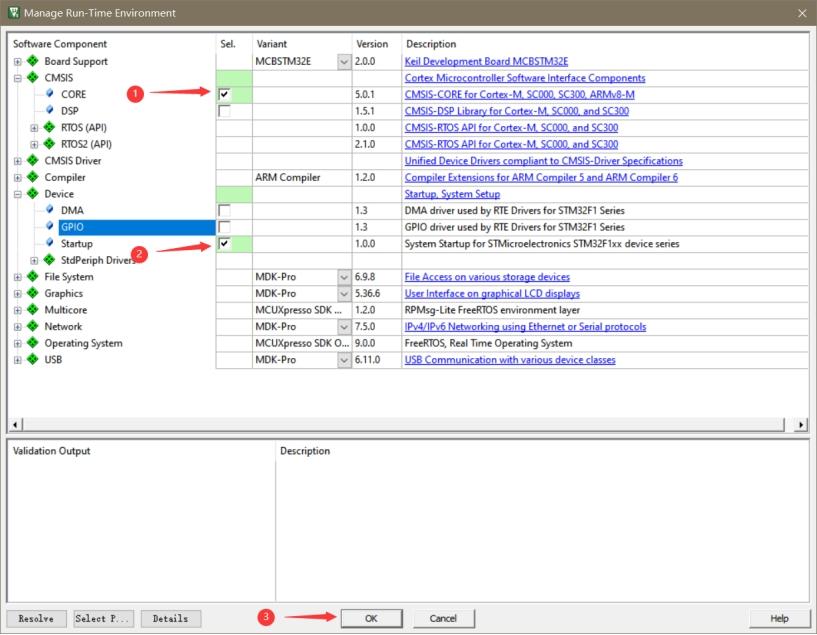Expand the CMSIS Driver node
The width and height of the screenshot is (817, 635).
coord(18,161)
